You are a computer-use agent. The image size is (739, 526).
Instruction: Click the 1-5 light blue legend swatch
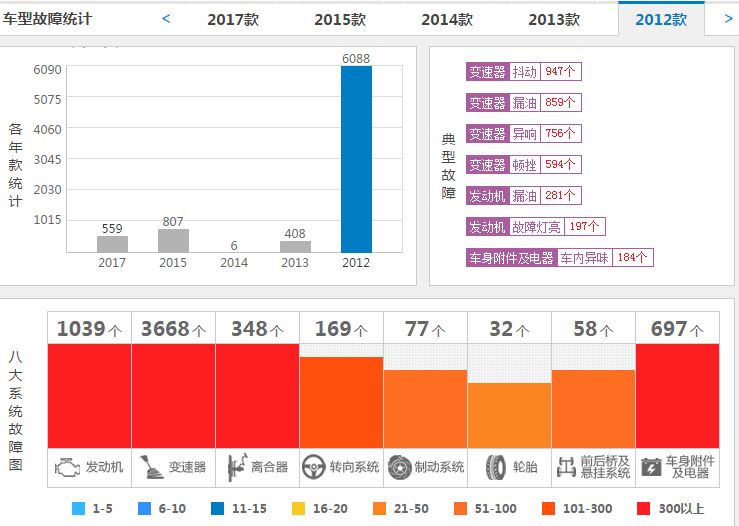click(x=78, y=509)
